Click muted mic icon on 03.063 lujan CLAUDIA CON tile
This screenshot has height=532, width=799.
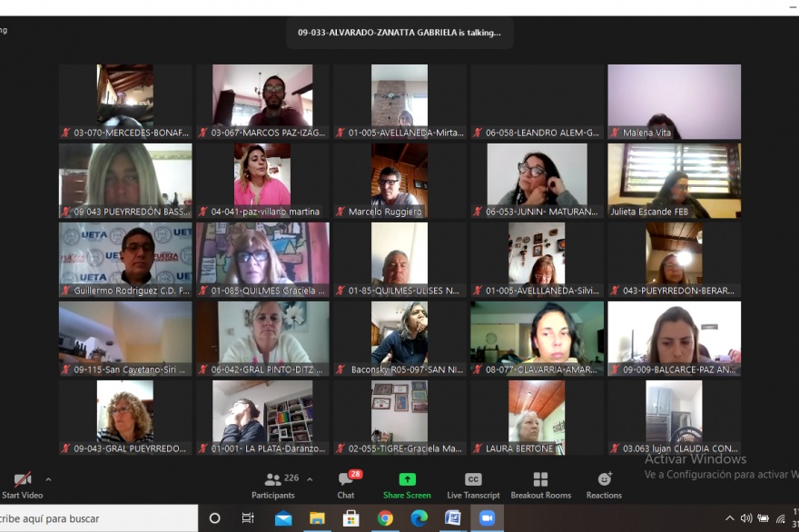[x=615, y=449]
